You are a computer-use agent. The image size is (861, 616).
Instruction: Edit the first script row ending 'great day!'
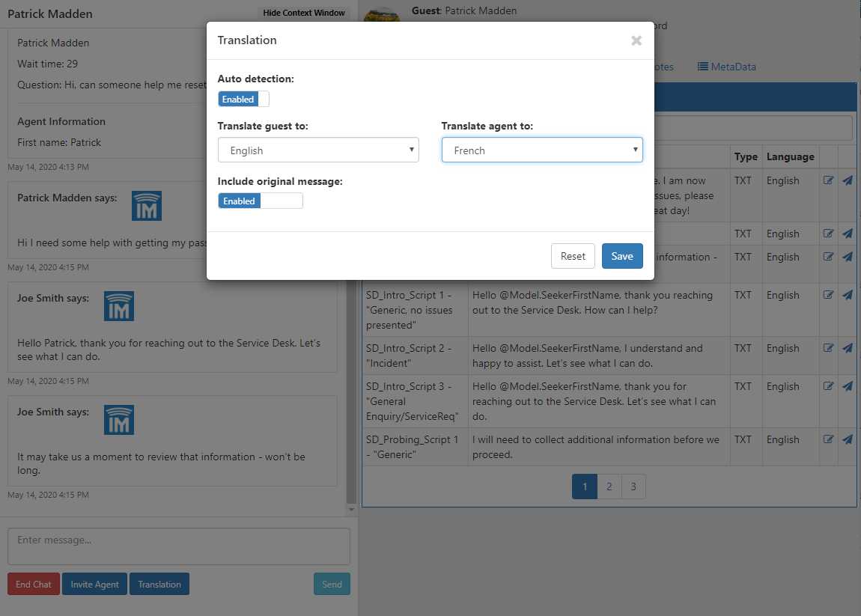(x=829, y=180)
